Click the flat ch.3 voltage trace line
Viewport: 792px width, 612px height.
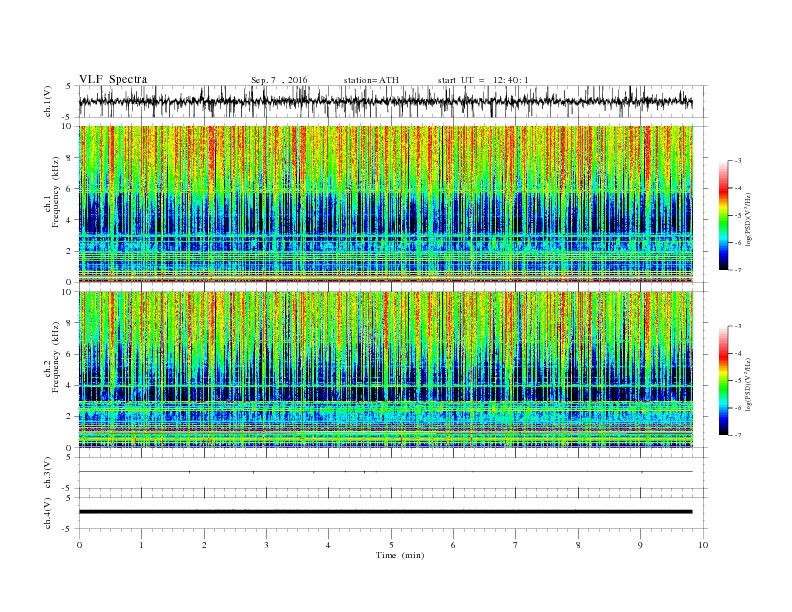[x=385, y=472]
